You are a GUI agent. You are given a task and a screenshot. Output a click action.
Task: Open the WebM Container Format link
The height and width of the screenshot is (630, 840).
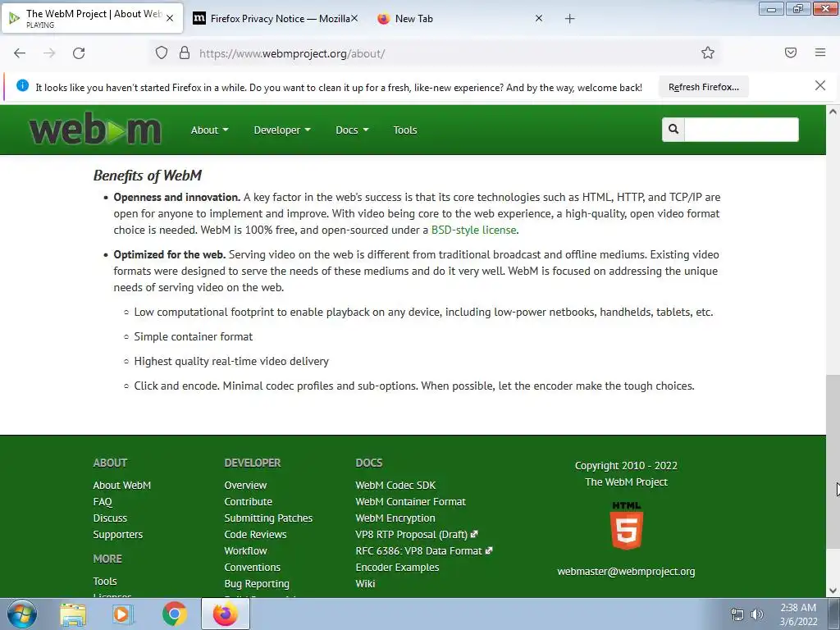tap(410, 502)
